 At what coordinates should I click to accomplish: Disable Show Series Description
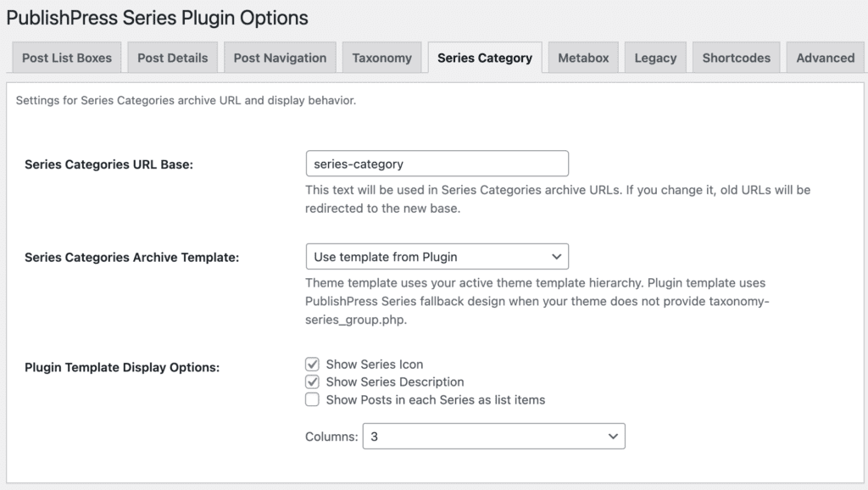[312, 381]
